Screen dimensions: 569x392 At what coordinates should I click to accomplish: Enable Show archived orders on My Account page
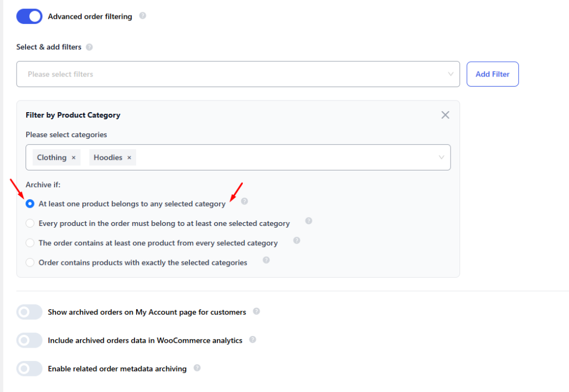pos(29,312)
